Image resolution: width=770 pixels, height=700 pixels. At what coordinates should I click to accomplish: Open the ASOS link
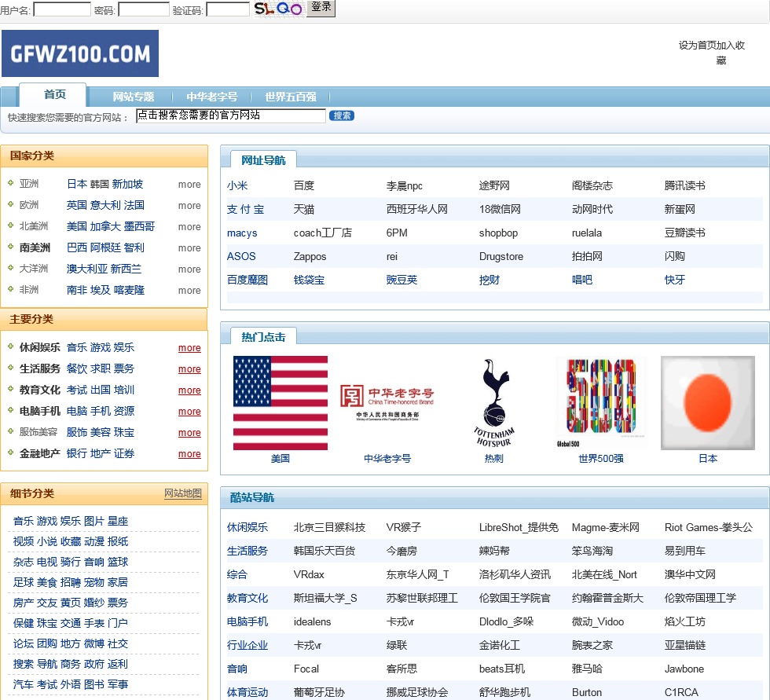point(241,256)
